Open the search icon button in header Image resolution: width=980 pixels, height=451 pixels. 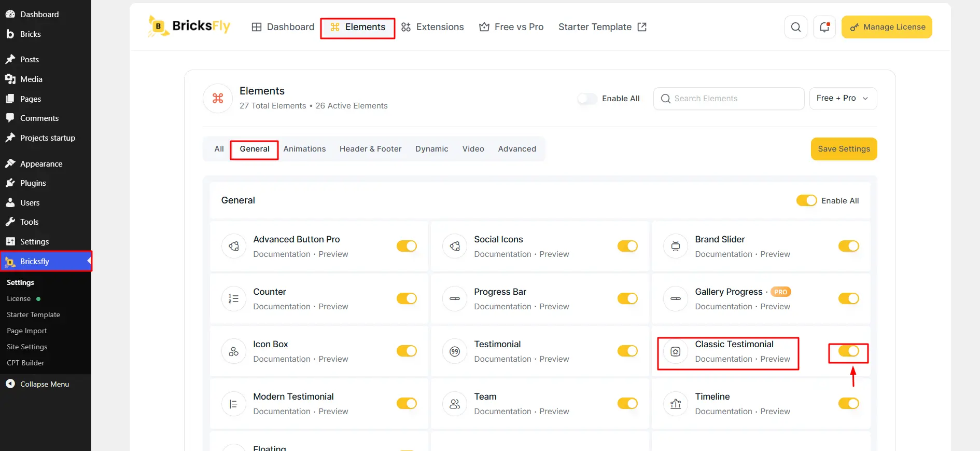[796, 27]
